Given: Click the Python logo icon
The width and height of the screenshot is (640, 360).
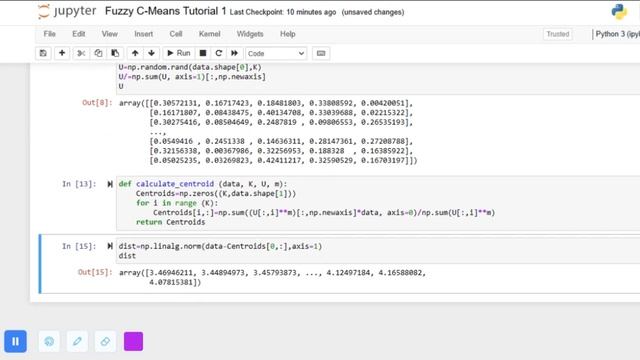Looking at the screenshot, I should [x=619, y=11].
